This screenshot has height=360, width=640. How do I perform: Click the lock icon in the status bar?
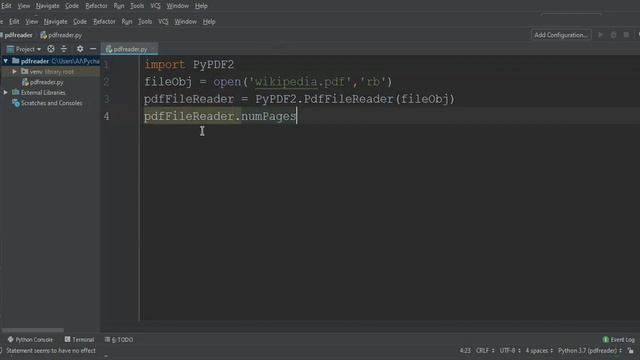pos(631,351)
